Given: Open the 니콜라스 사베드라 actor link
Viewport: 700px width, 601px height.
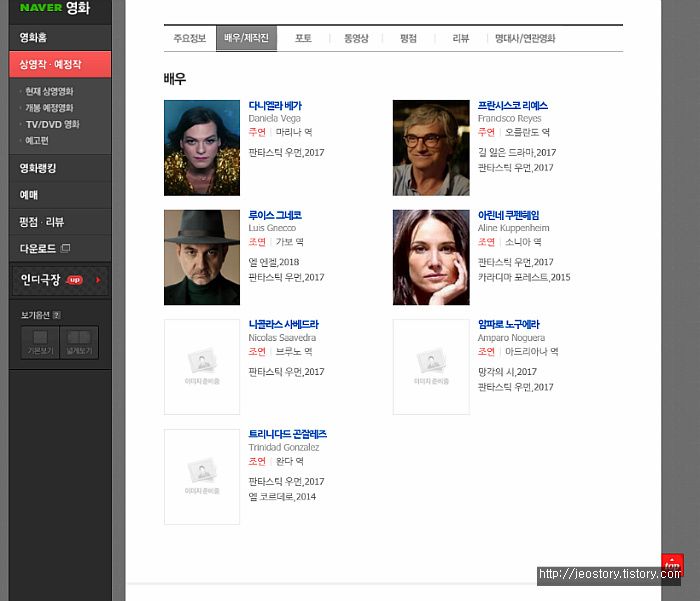Looking at the screenshot, I should click(x=283, y=325).
